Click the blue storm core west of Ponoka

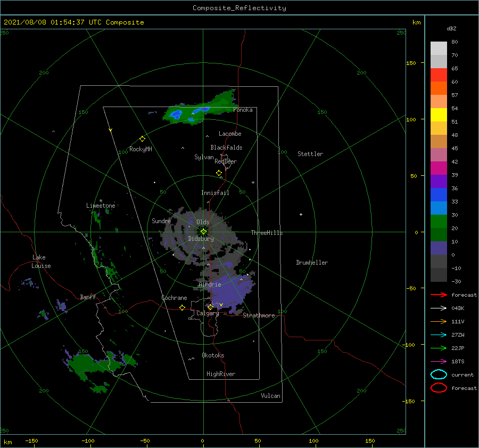pyautogui.click(x=177, y=115)
